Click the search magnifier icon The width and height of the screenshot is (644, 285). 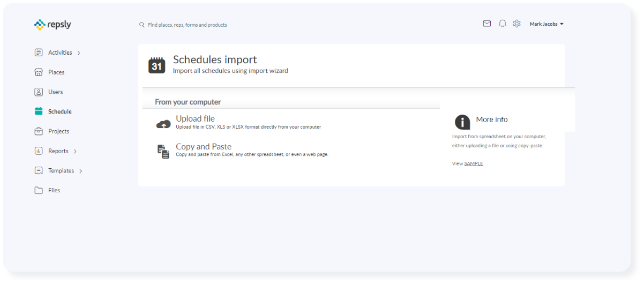click(x=141, y=25)
